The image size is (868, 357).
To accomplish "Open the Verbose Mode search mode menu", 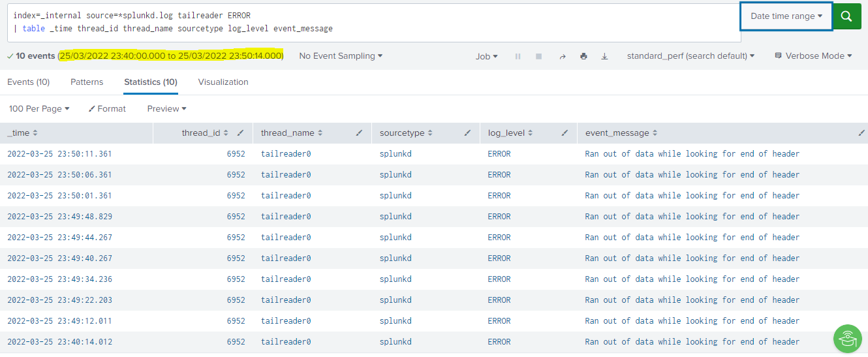I will click(813, 56).
